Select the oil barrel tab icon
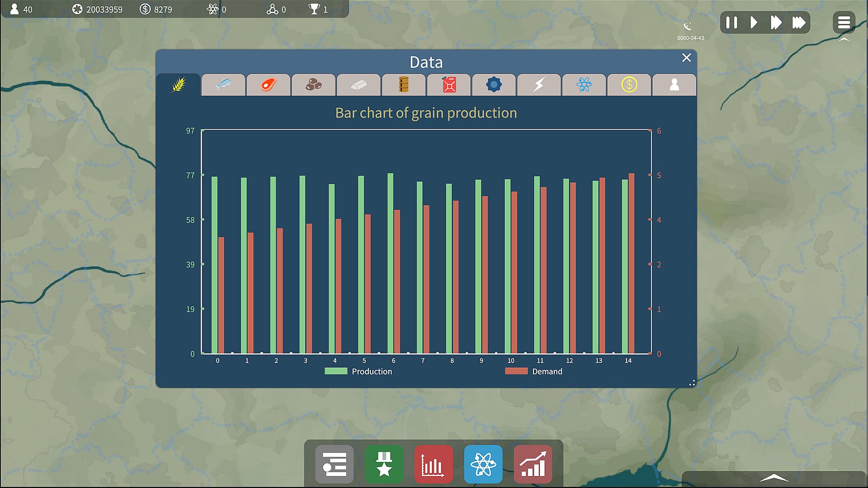The image size is (868, 488). [404, 84]
